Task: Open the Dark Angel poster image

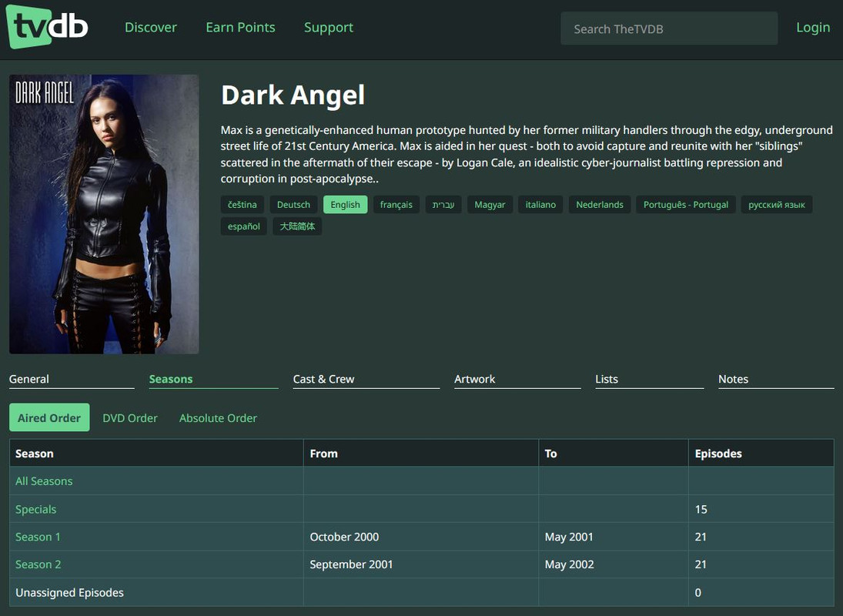Action: pos(104,214)
